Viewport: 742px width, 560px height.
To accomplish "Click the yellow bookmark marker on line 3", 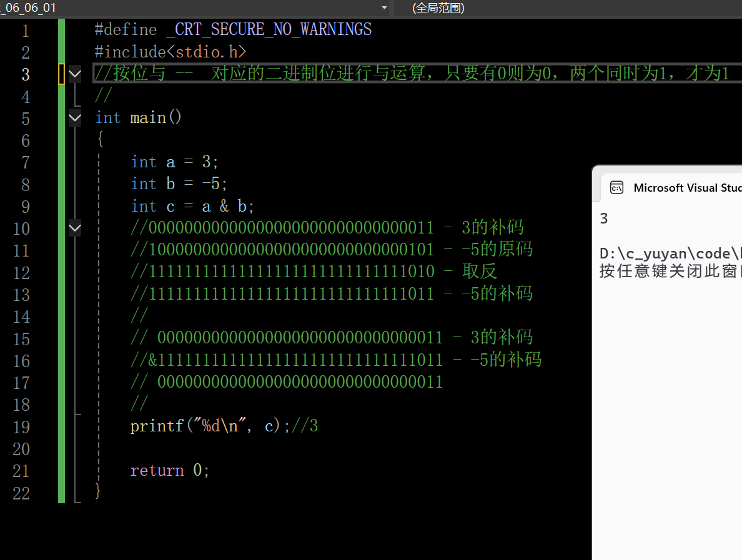I will point(61,74).
